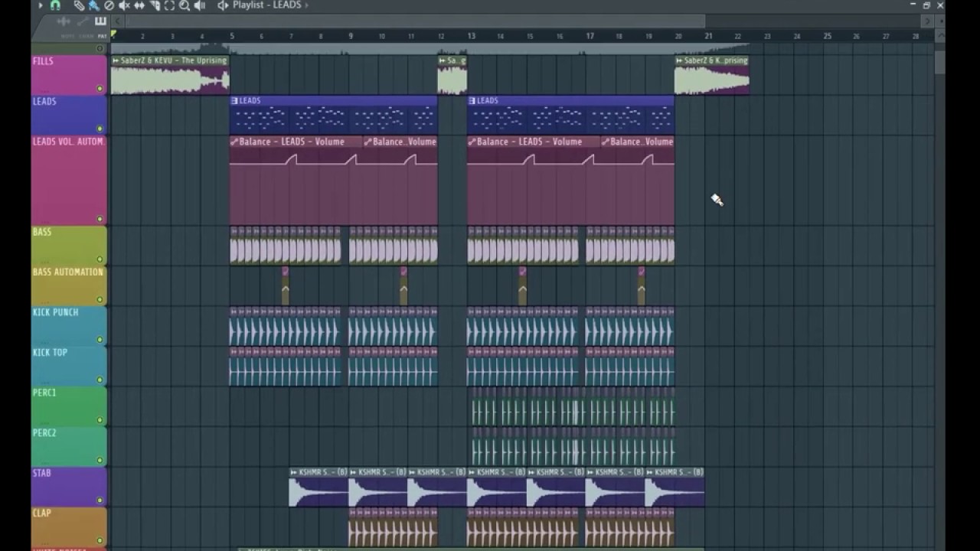Click the audio preview speaker icon beside Playlist
This screenshot has width=980, height=551.
click(x=223, y=5)
